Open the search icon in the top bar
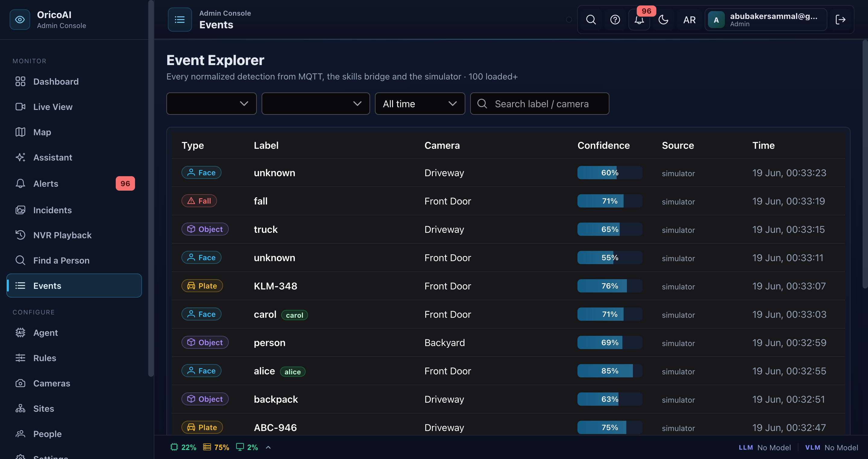The height and width of the screenshot is (459, 868). pos(591,20)
